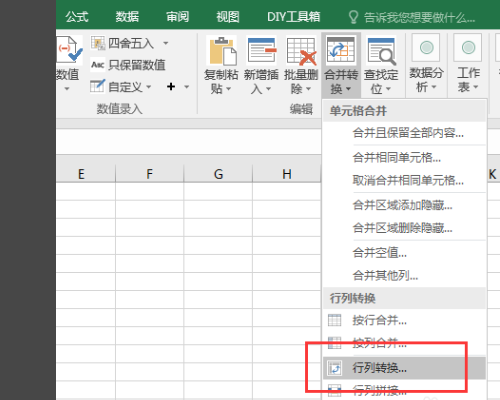
Task: Click the 新增插入 icon
Action: coord(262,50)
